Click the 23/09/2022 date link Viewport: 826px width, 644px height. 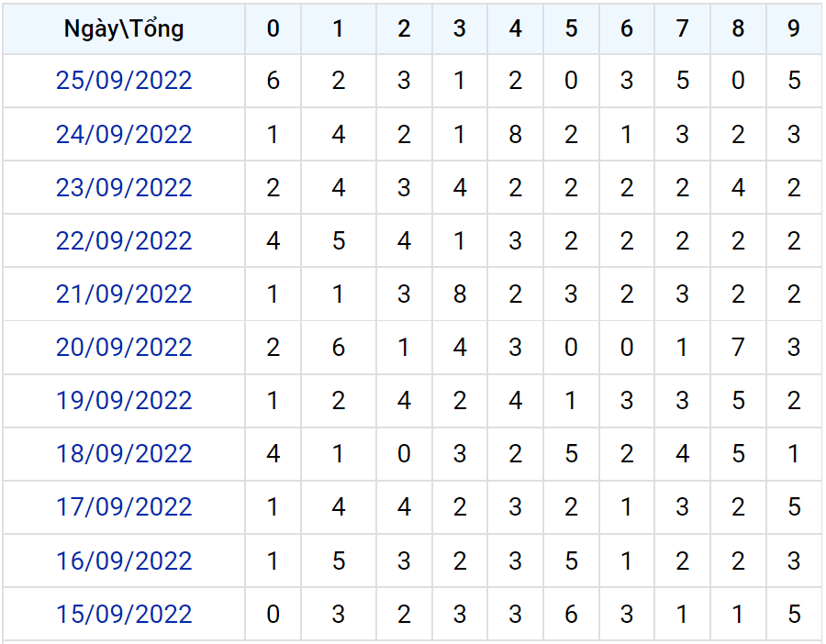[x=124, y=187]
